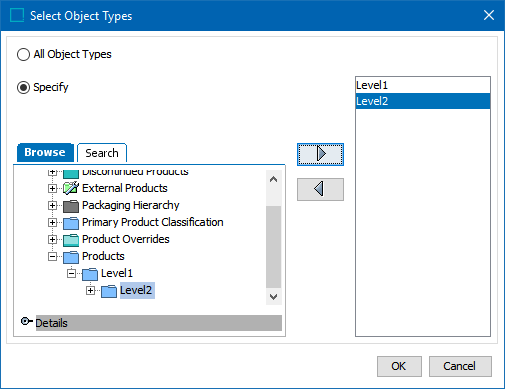Click the Primary Product Classification folder icon
Image resolution: width=505 pixels, height=389 pixels.
[71, 223]
